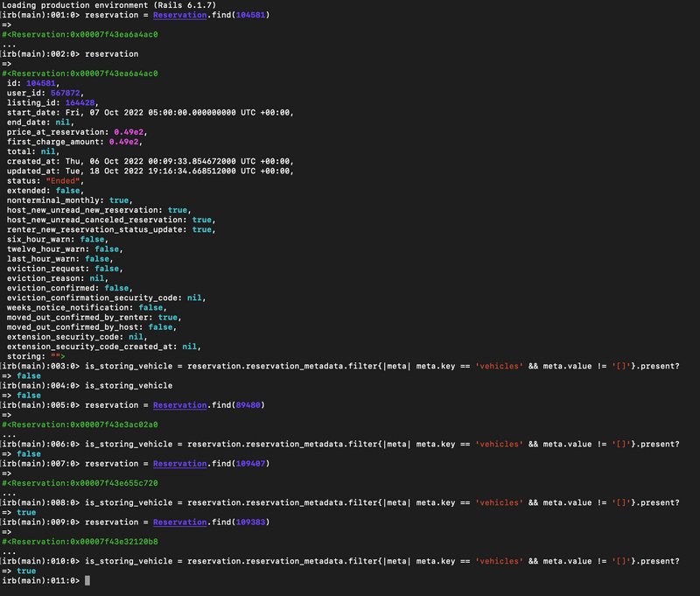Click the number 89480 in find call
The width and height of the screenshot is (700, 596).
click(x=248, y=405)
